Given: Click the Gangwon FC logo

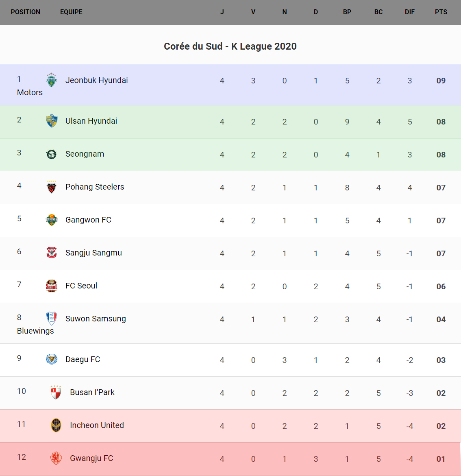Looking at the screenshot, I should click(x=51, y=220).
